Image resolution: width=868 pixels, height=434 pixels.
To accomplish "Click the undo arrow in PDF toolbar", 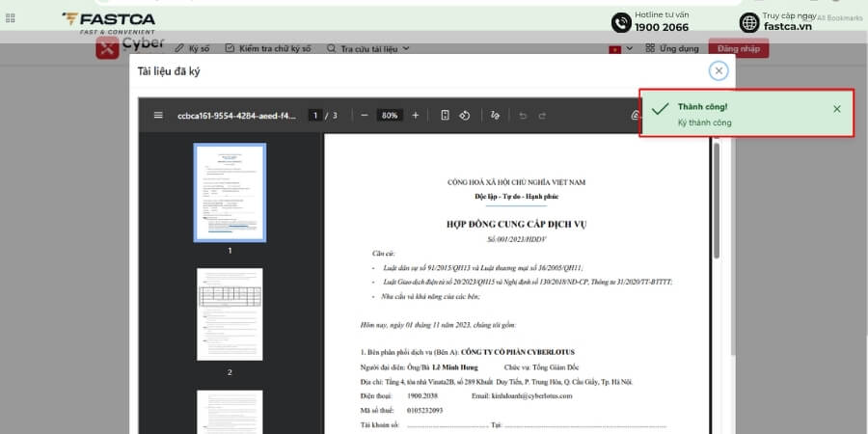I will coord(523,116).
